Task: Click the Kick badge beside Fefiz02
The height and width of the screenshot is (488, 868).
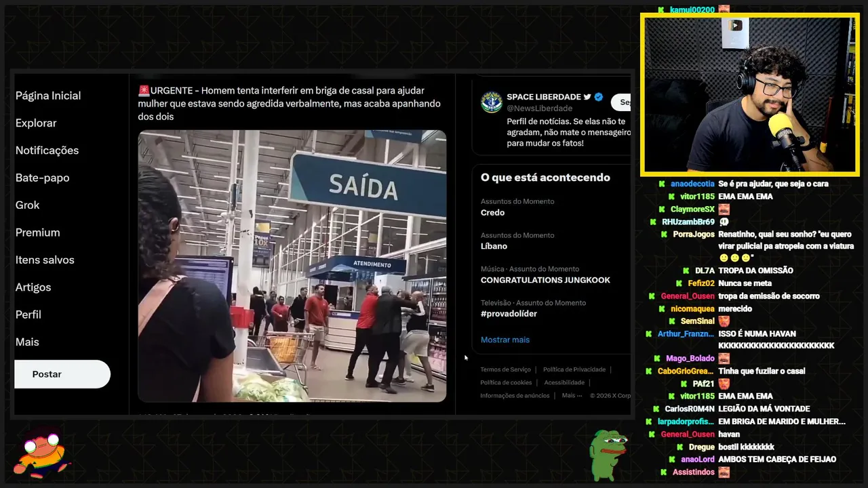Action: click(x=680, y=283)
